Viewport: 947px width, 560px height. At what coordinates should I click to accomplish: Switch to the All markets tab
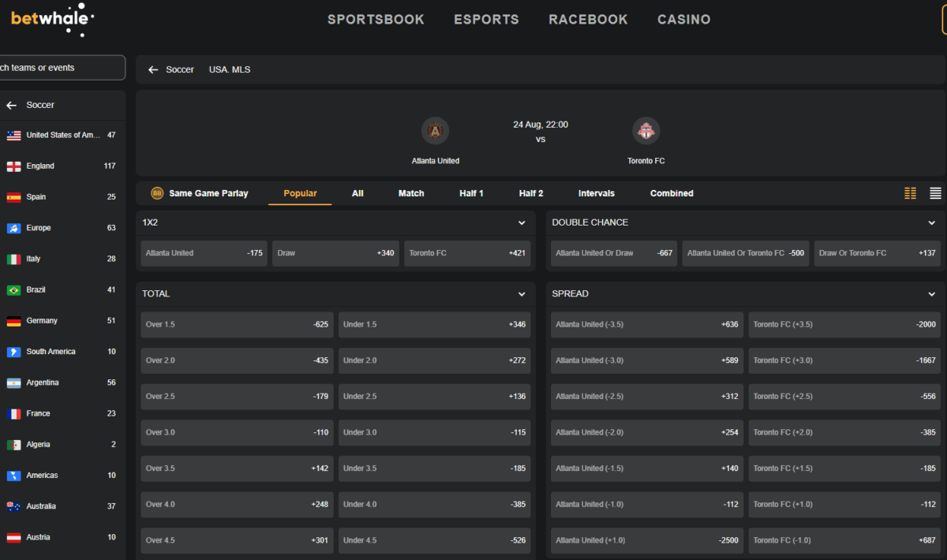357,193
